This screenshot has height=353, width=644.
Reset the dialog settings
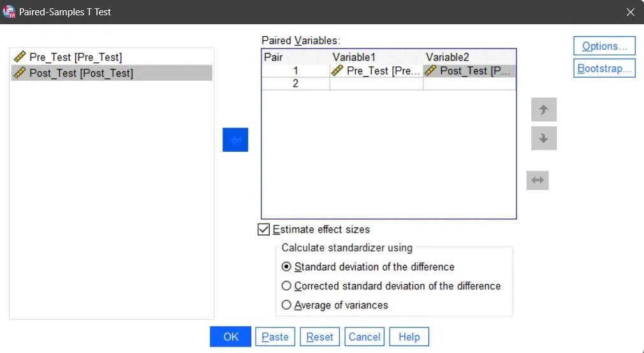tap(320, 337)
